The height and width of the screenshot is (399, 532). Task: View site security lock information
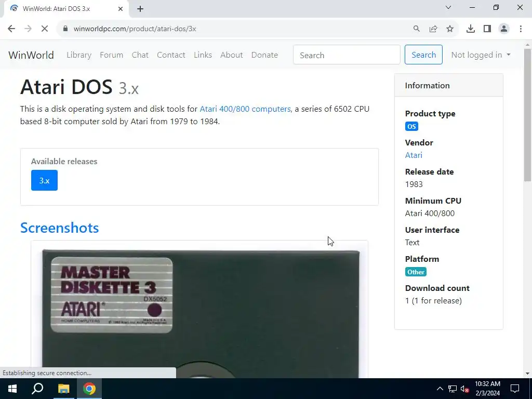(x=65, y=29)
